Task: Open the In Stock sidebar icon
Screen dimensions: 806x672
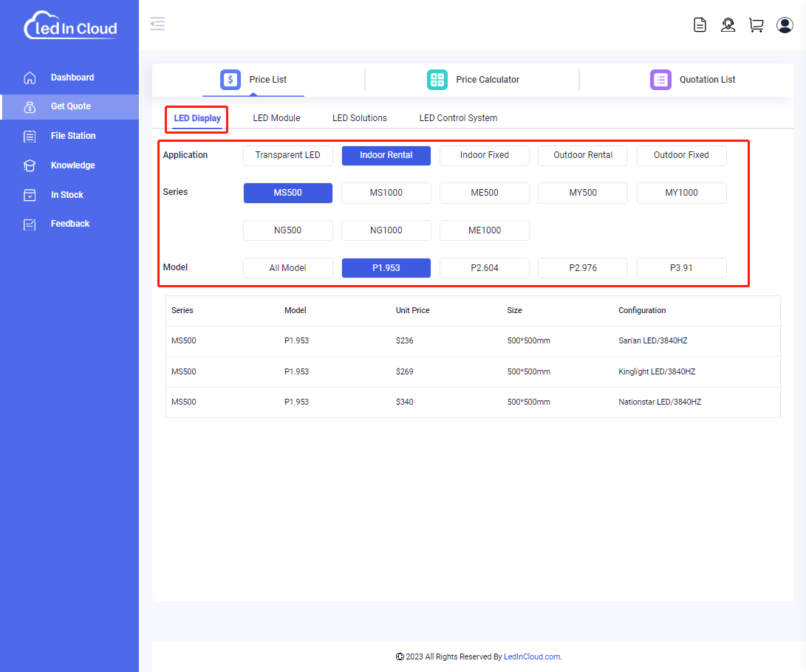Action: pyautogui.click(x=30, y=195)
